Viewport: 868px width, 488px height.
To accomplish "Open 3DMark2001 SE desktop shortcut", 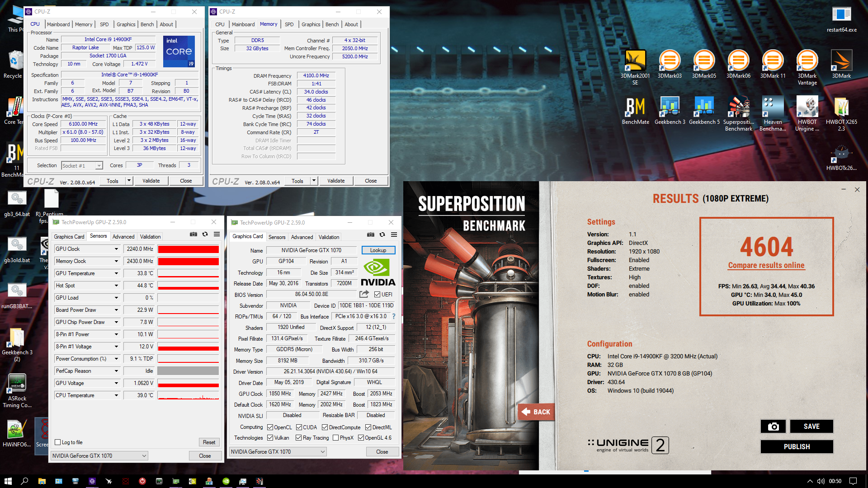I will pos(635,67).
